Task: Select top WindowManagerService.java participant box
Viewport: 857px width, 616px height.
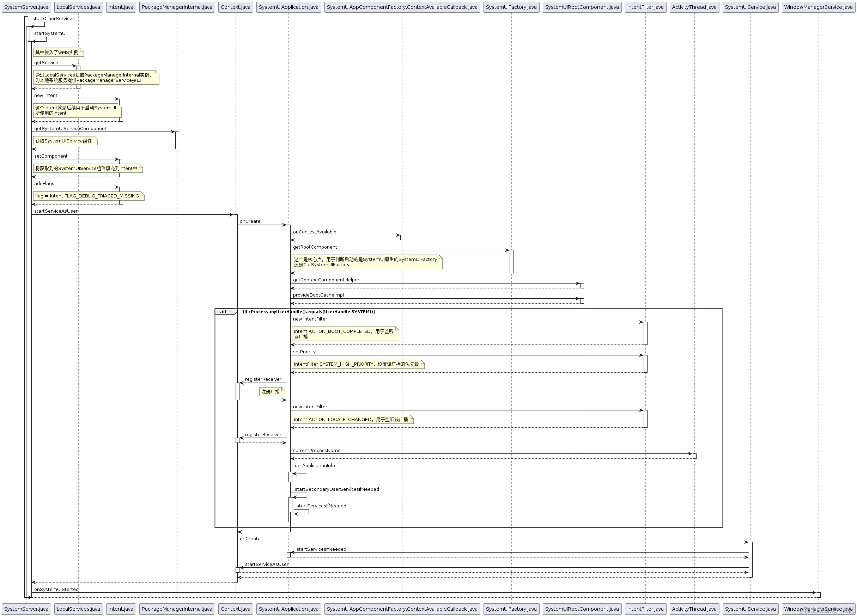Action: pos(818,7)
